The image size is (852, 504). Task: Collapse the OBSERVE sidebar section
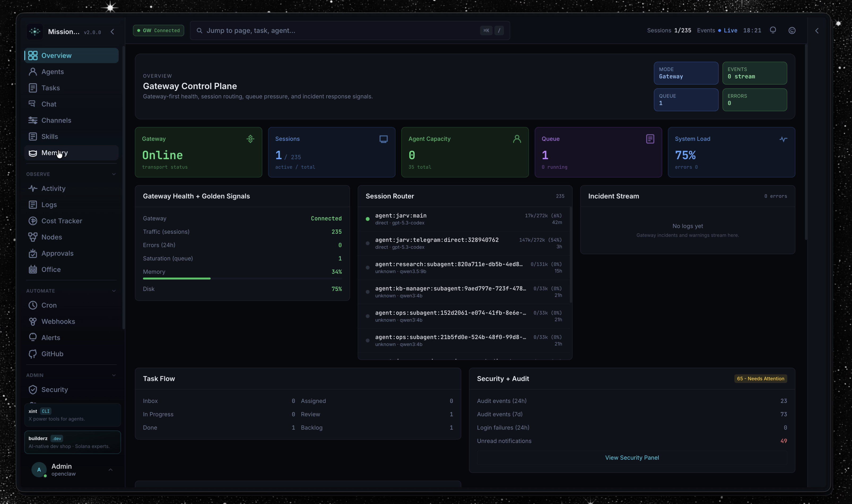coord(114,174)
